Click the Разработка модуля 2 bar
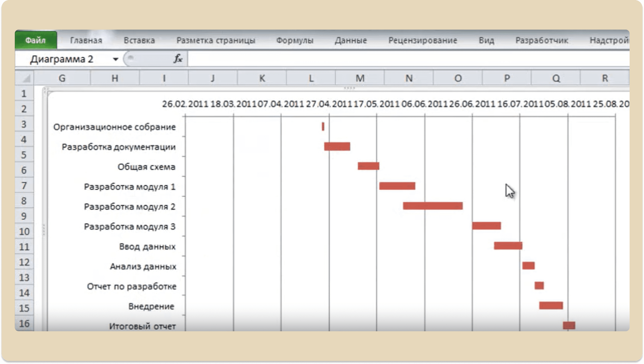Image resolution: width=644 pixels, height=364 pixels. point(433,206)
